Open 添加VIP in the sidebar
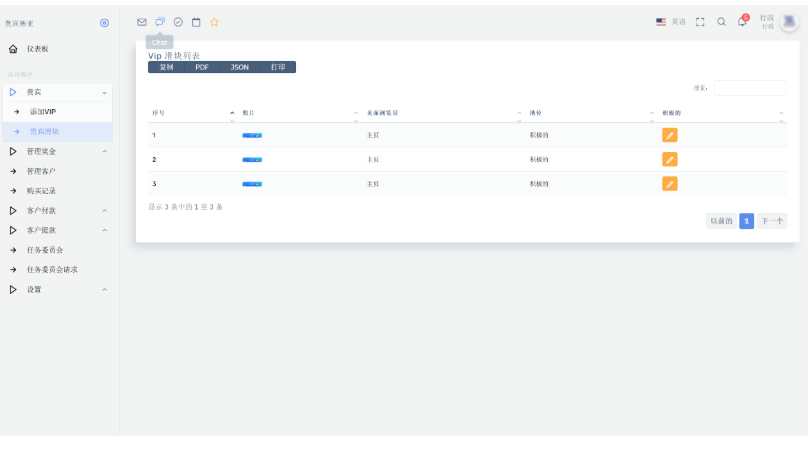This screenshot has height=451, width=808. [43, 112]
